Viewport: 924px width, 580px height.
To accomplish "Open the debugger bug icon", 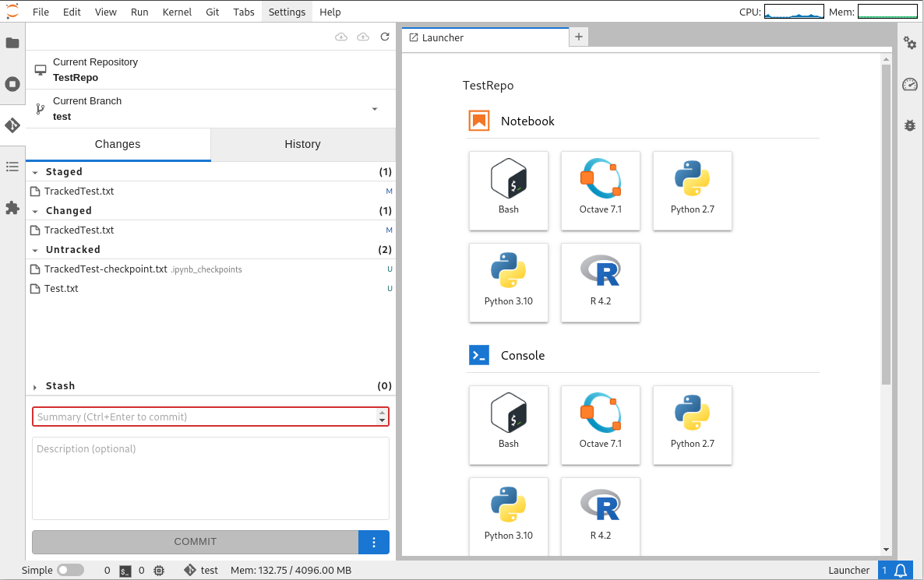I will coord(910,125).
